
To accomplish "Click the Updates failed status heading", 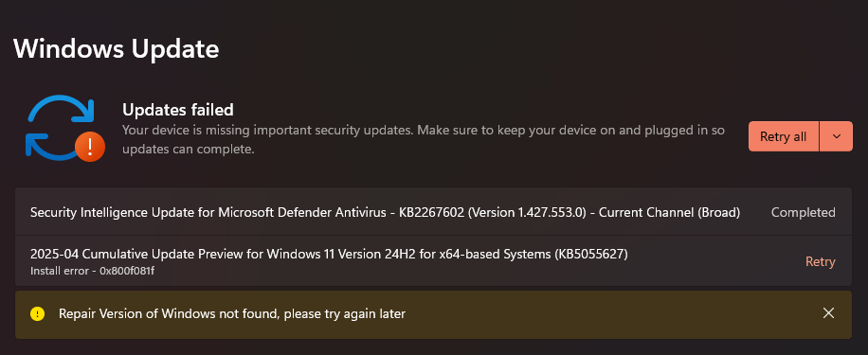I will pyautogui.click(x=178, y=110).
